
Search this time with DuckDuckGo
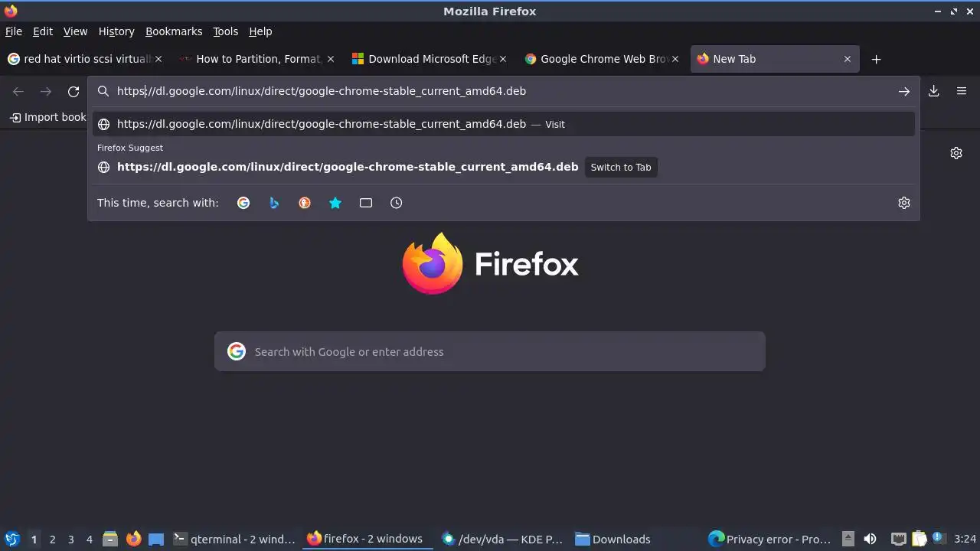tap(305, 203)
